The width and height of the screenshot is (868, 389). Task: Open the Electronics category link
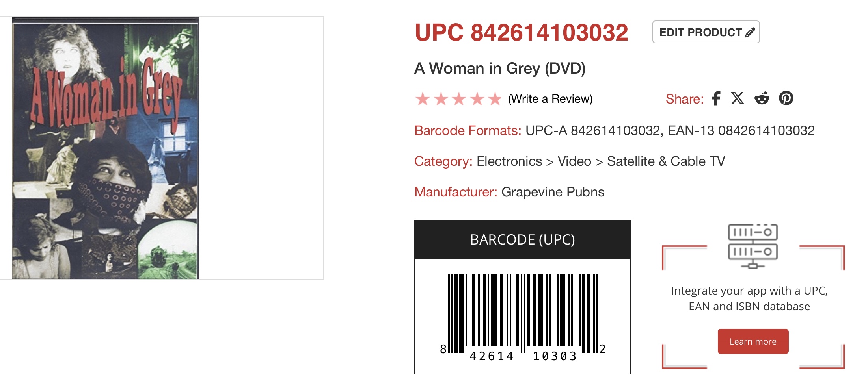[x=509, y=161]
